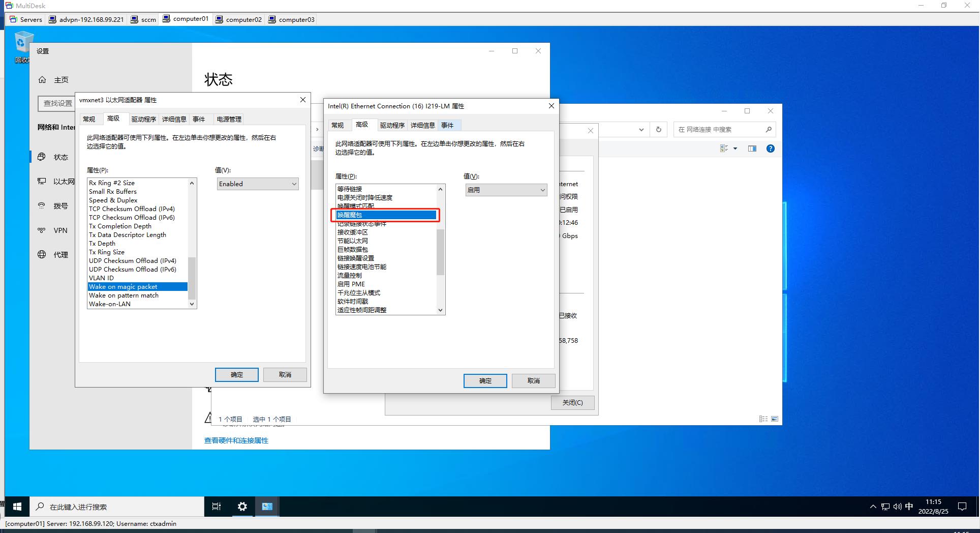The image size is (980, 533).
Task: Select 唤醒魔包 in Intel property list
Action: coord(386,215)
